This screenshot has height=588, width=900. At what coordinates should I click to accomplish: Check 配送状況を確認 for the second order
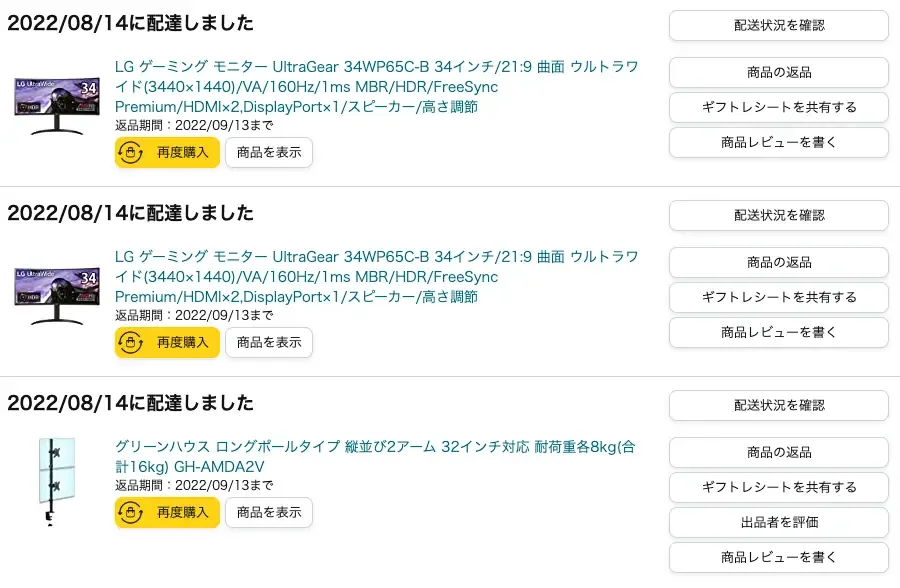(x=779, y=215)
